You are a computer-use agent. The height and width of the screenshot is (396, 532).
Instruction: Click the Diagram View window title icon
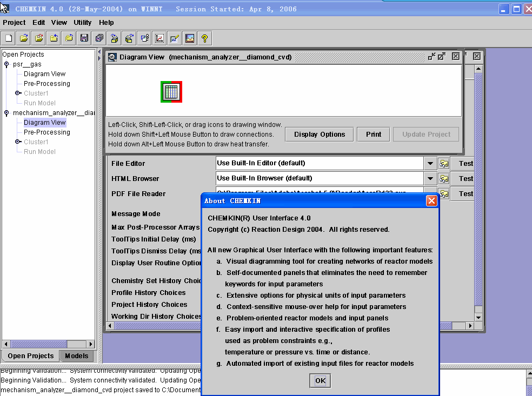tap(112, 57)
